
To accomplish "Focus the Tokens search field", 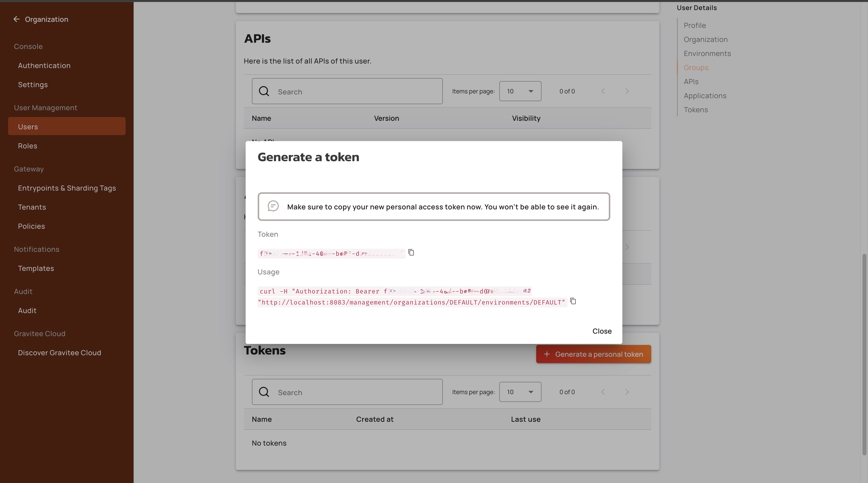I will pos(357,392).
